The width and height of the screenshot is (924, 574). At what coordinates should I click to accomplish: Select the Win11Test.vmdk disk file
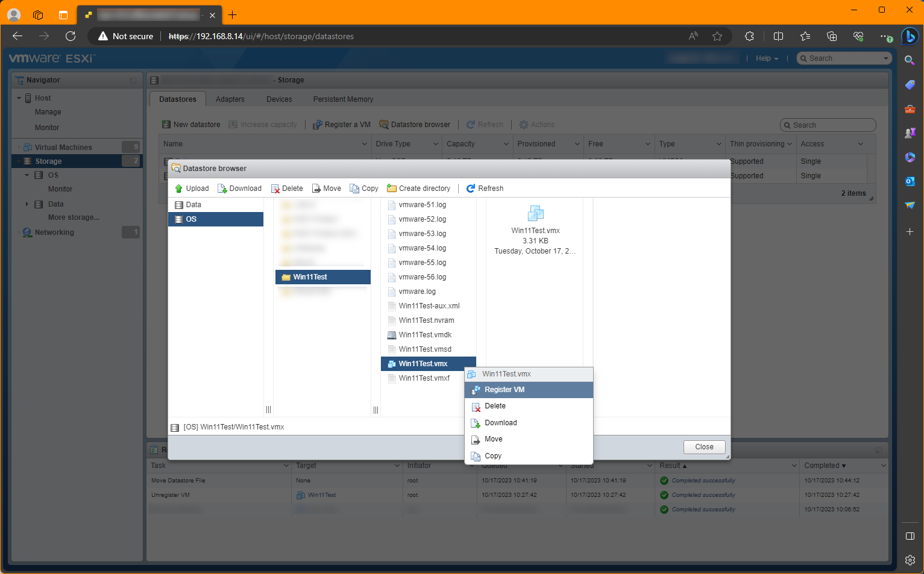tap(425, 335)
